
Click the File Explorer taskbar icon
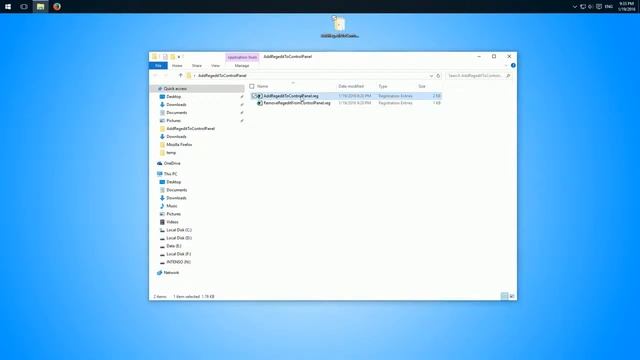(40, 7)
